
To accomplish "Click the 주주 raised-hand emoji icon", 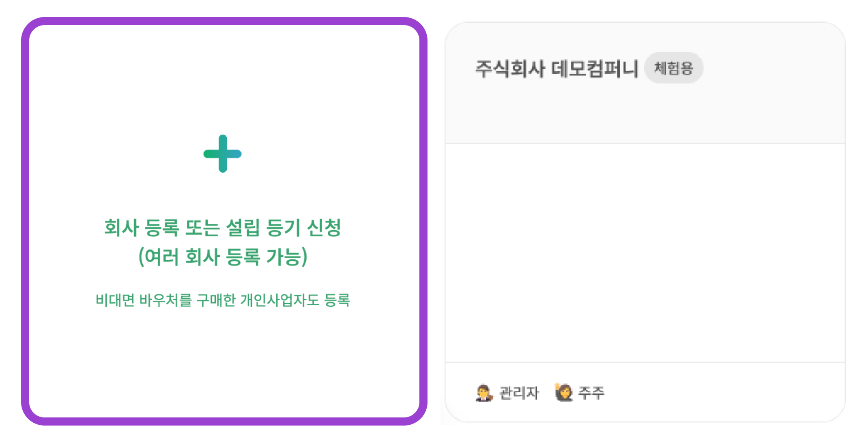I will 563,392.
